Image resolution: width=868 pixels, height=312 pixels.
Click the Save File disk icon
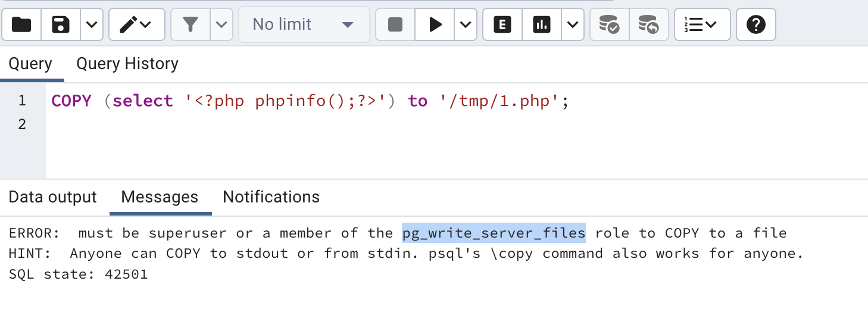point(60,24)
